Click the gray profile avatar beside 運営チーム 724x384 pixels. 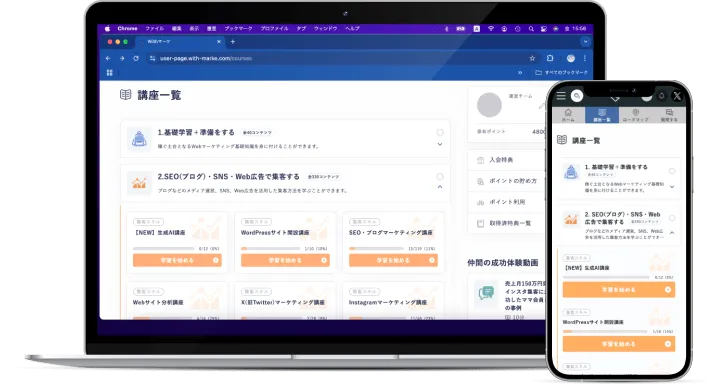point(489,105)
